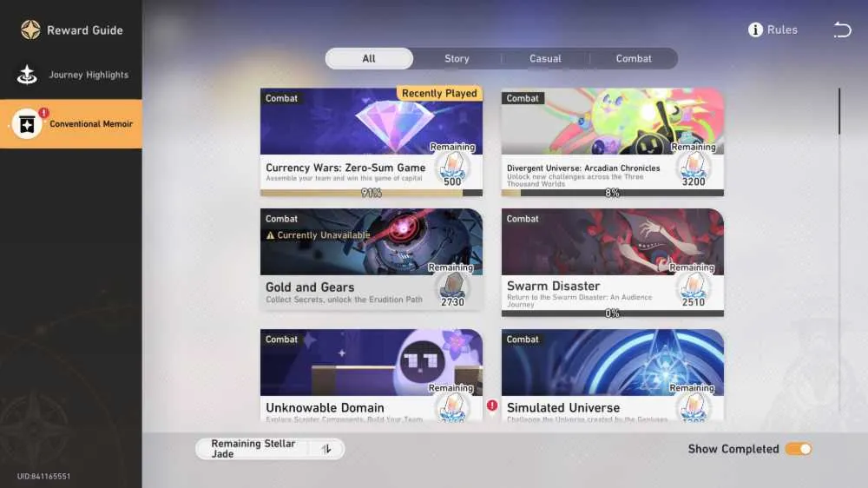Open the Unknowable Domain title
868x488 pixels.
325,408
